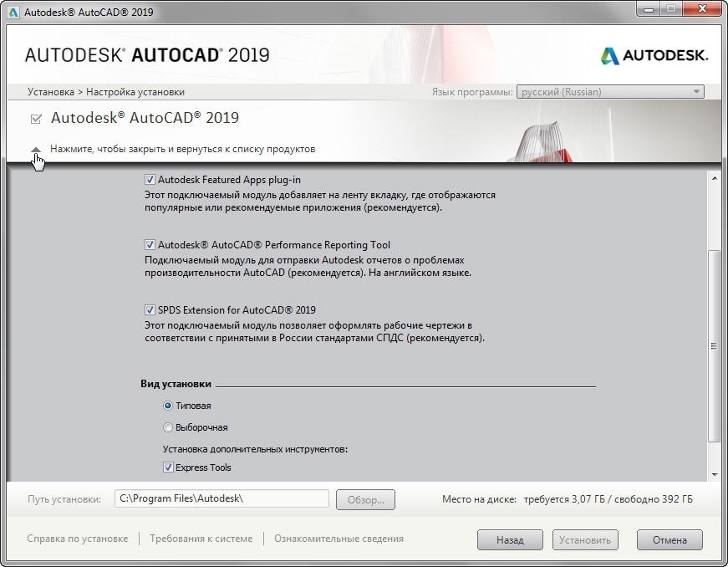Open the Язык программы language dropdown
This screenshot has height=567, width=728.
pos(610,92)
